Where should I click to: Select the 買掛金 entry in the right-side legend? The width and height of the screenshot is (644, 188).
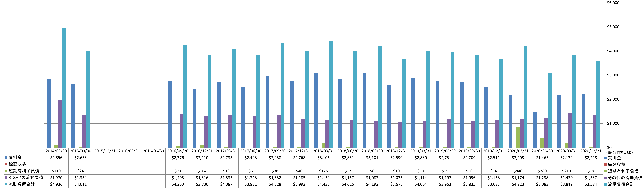(613, 158)
